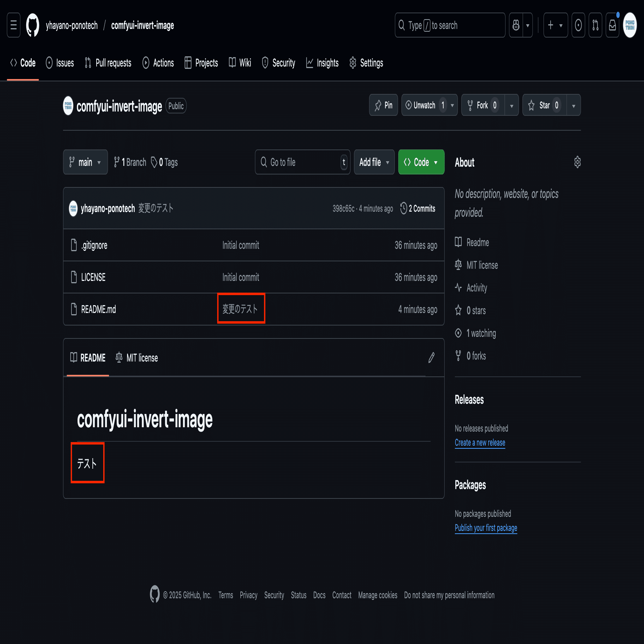
Task: Open the README.md file
Action: (x=99, y=309)
